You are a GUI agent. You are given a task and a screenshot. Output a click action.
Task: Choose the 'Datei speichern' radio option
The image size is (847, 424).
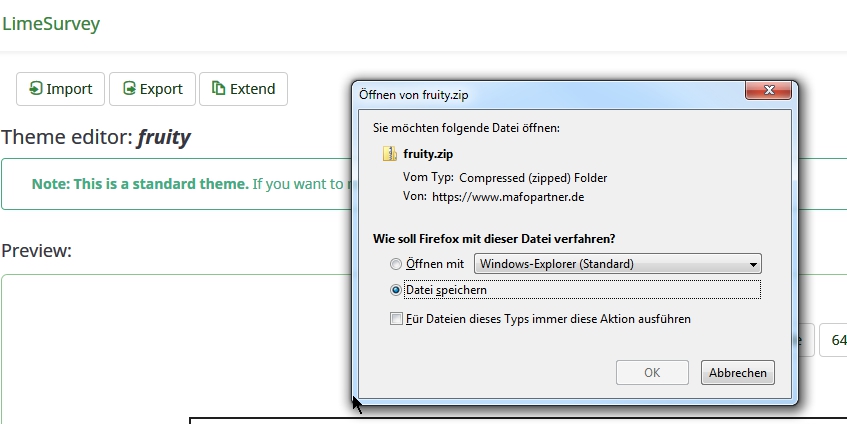point(396,290)
